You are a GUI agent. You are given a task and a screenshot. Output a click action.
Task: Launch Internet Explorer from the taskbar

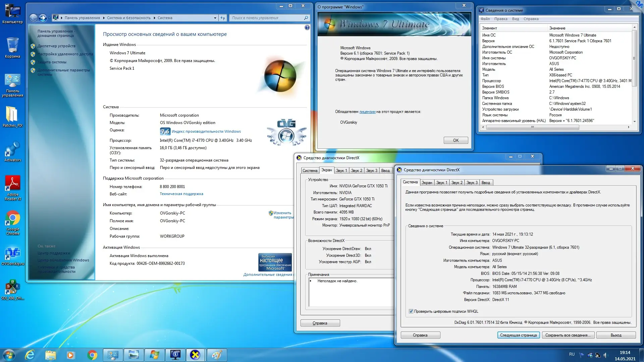pos(30,355)
